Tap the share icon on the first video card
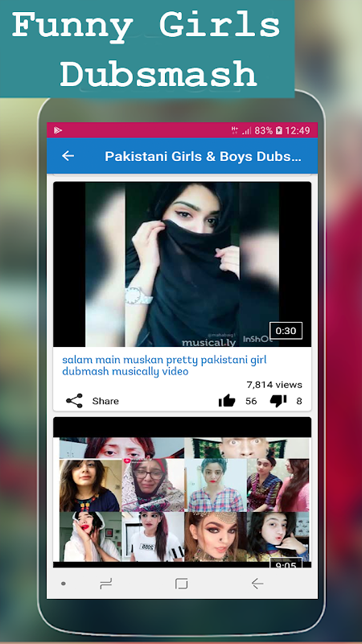Viewport: 362px width, 644px height. point(74,401)
